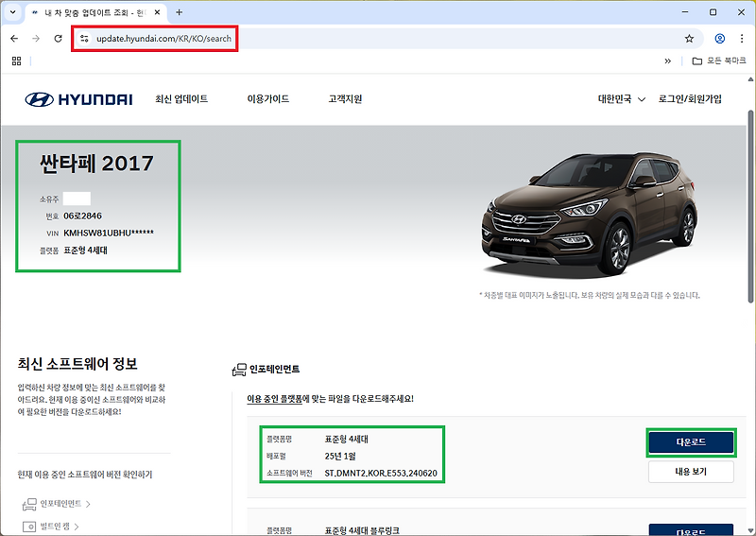This screenshot has height=536, width=756.
Task: Select the 내 차 맞춤 업데이트 조회 tab
Action: [x=94, y=13]
